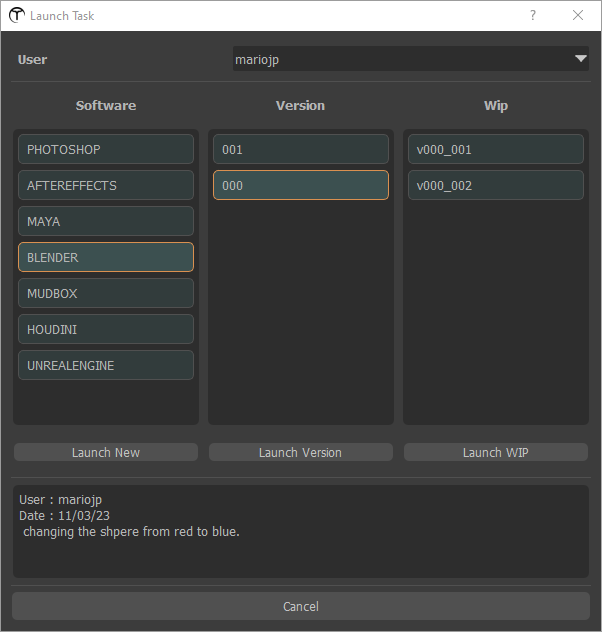Select WIP v000_001
The width and height of the screenshot is (602, 632).
pos(495,149)
